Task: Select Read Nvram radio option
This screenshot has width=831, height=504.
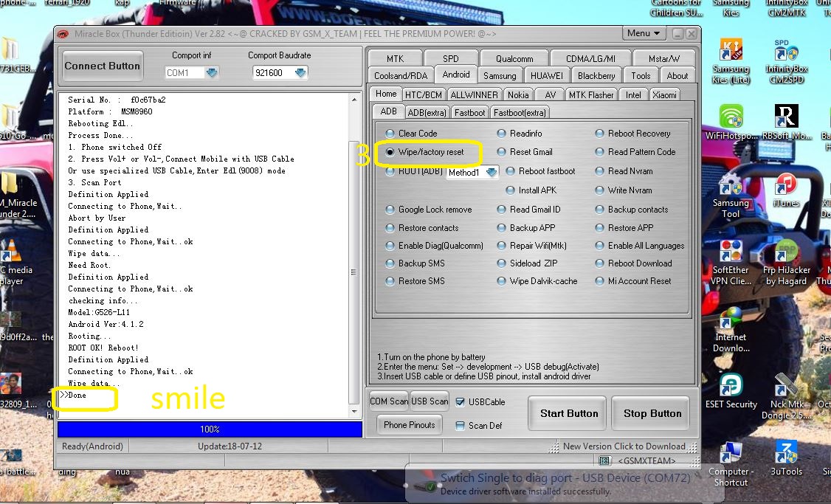Action: click(x=599, y=171)
